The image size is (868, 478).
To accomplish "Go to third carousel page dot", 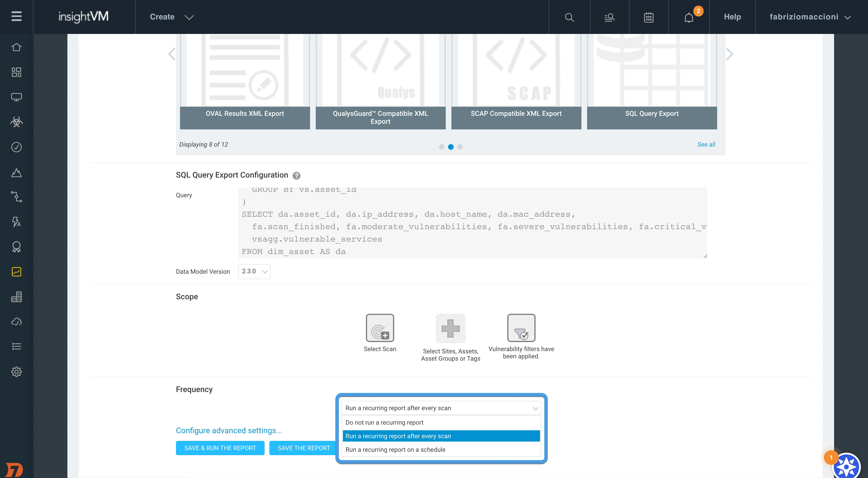I will [x=460, y=147].
